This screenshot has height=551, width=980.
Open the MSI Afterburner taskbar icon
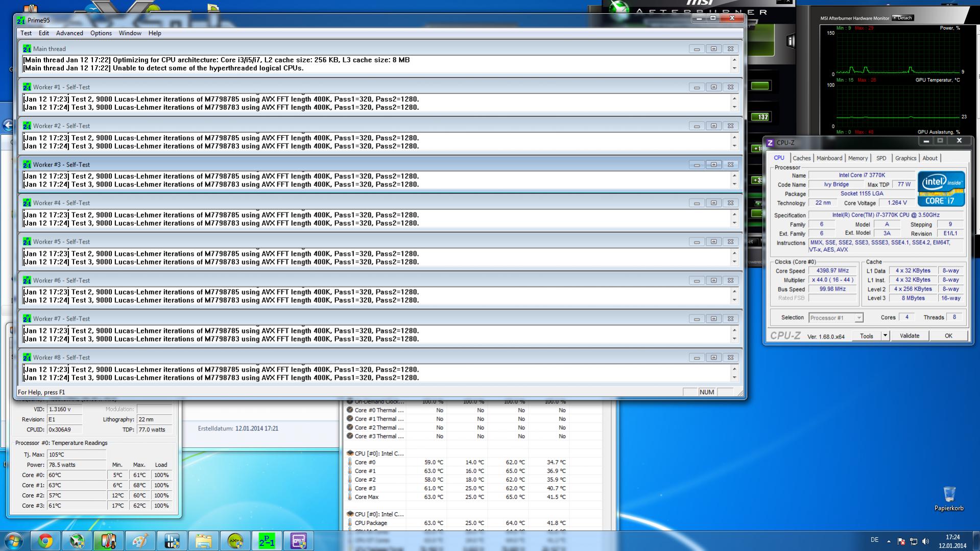[x=77, y=541]
